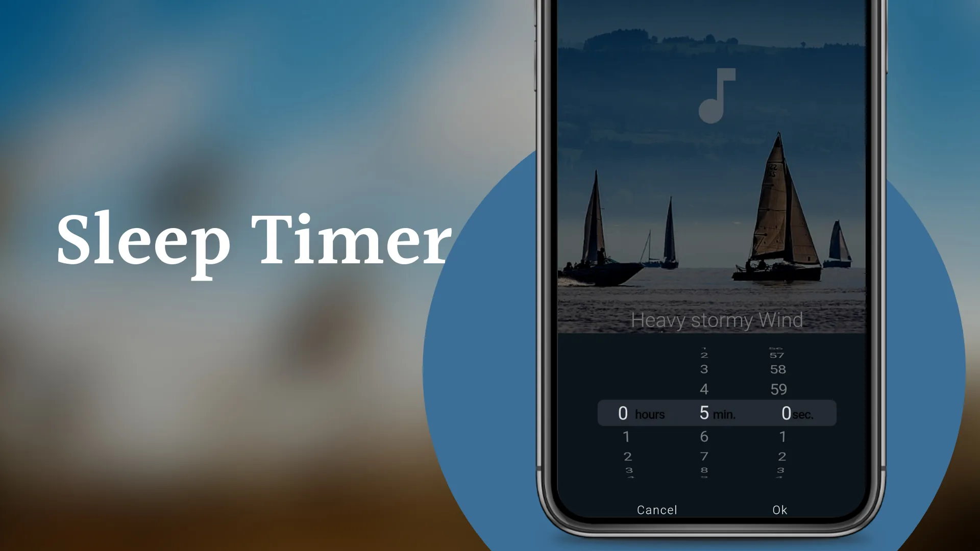Adjust the minutes picker slider
980x551 pixels.
pyautogui.click(x=704, y=412)
